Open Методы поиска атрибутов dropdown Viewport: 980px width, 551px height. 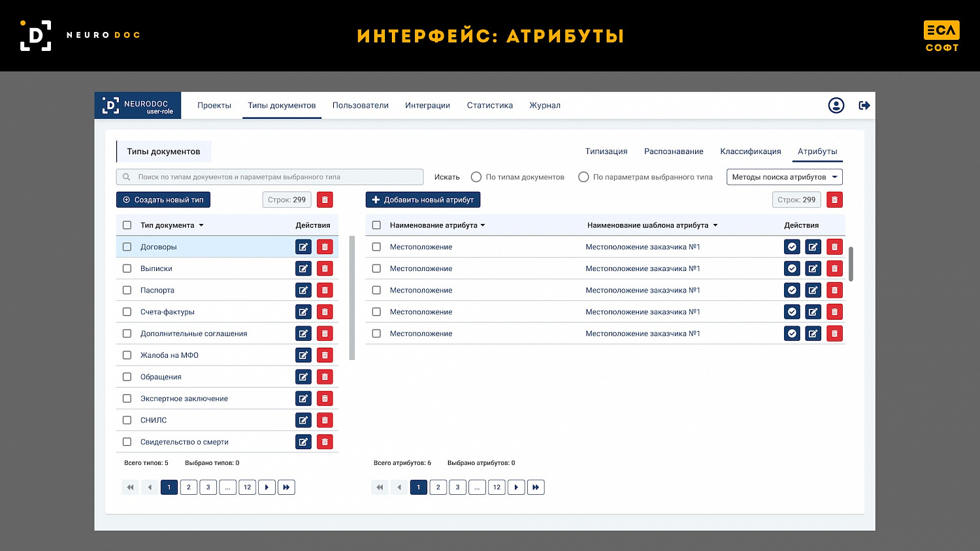click(x=785, y=177)
